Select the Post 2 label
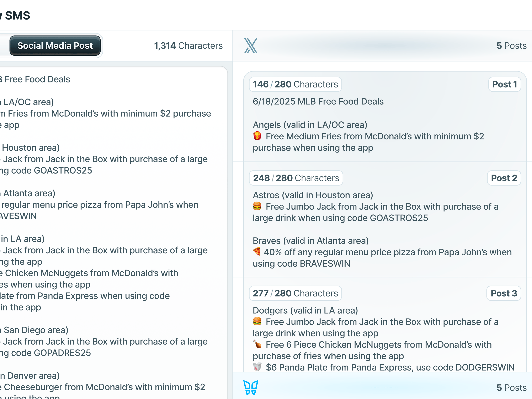Image resolution: width=532 pixels, height=399 pixels. click(504, 178)
